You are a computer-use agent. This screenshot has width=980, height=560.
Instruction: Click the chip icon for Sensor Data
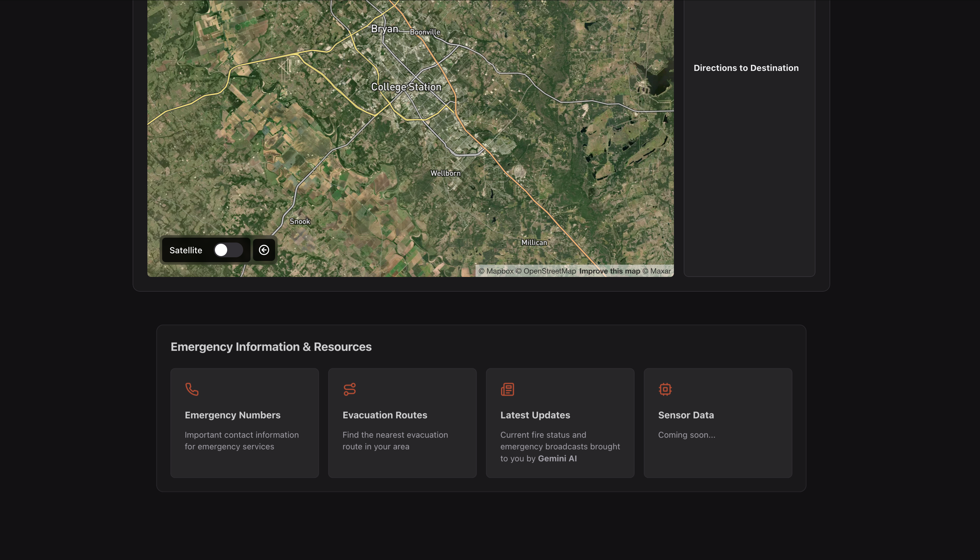(665, 389)
